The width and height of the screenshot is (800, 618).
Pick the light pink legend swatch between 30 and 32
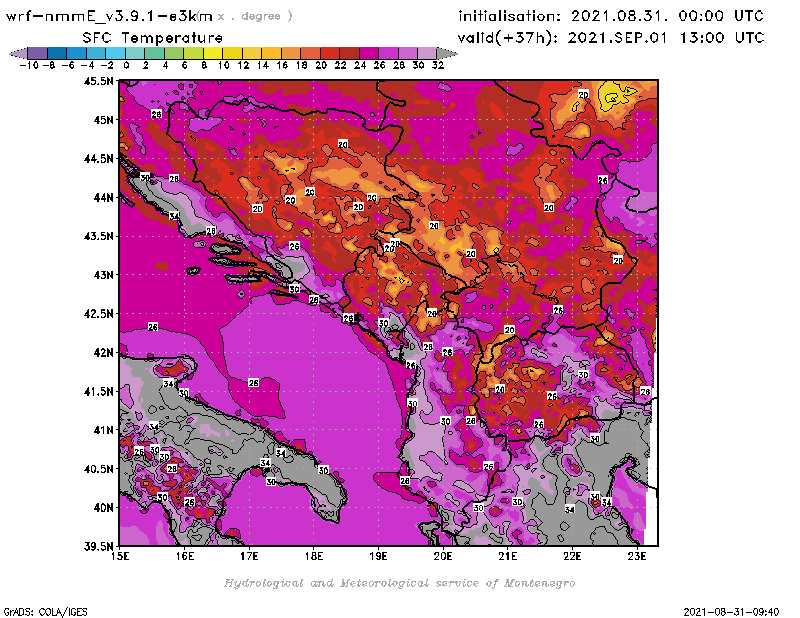click(x=427, y=53)
